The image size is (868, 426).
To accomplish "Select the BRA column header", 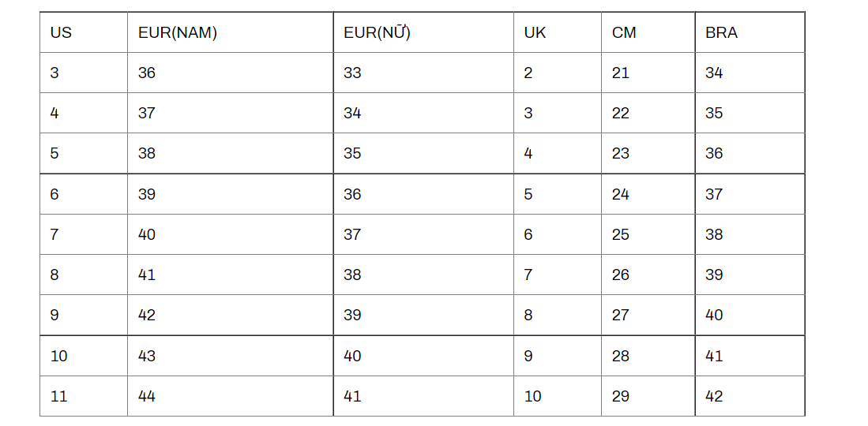I will coord(750,33).
